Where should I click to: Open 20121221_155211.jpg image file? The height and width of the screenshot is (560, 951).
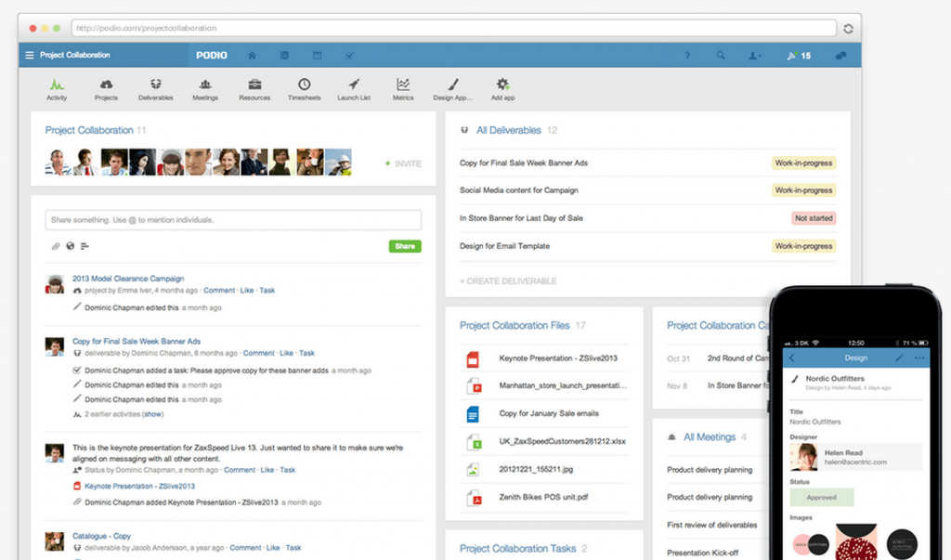click(536, 470)
